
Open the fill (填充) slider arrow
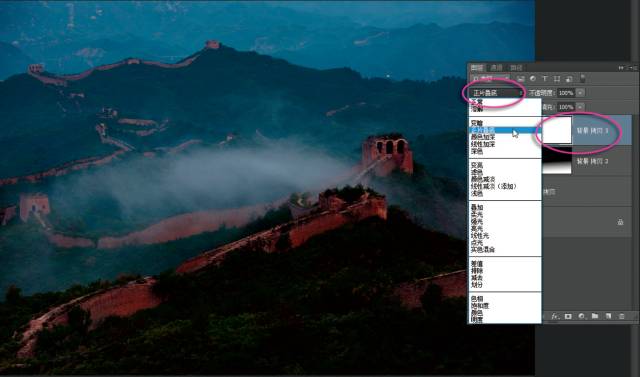click(x=580, y=107)
